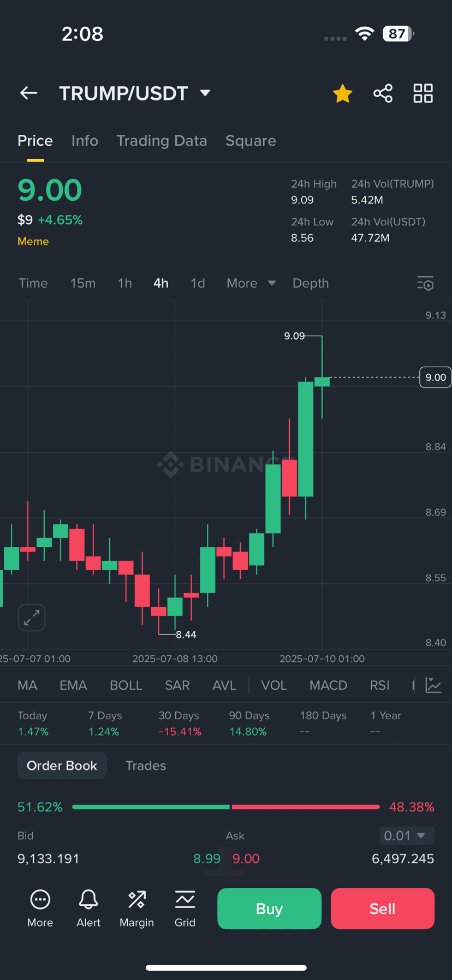Tap the More ellipsis icon in bottom bar

(40, 908)
